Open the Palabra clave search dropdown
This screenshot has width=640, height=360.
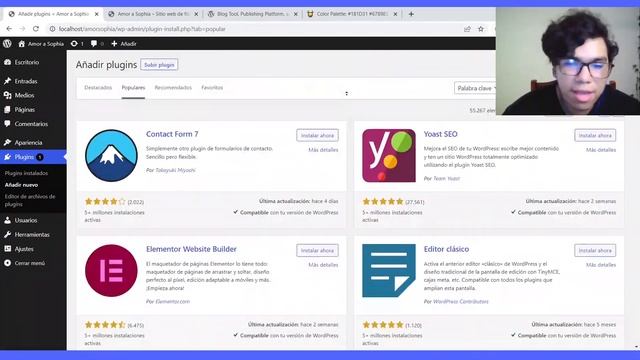(476, 88)
